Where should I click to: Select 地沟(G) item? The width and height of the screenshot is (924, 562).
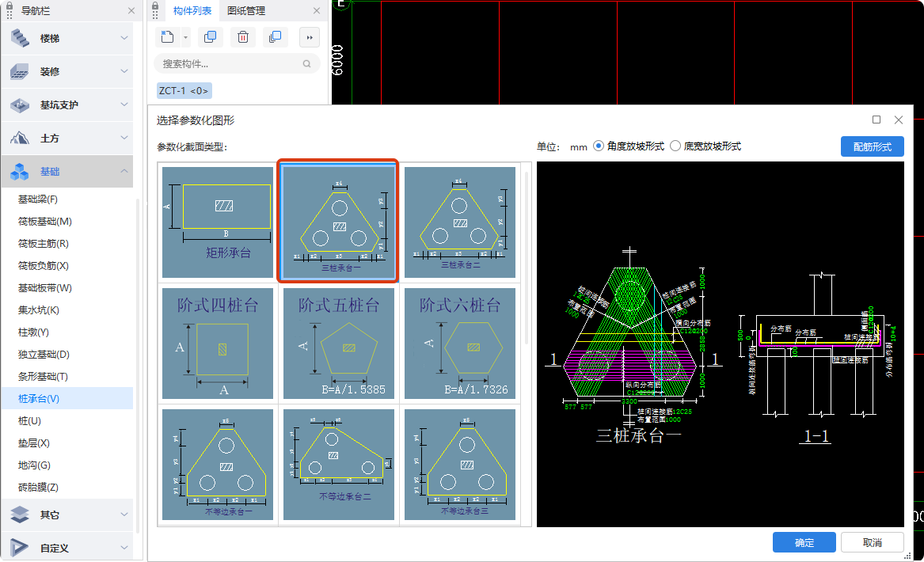(x=67, y=465)
